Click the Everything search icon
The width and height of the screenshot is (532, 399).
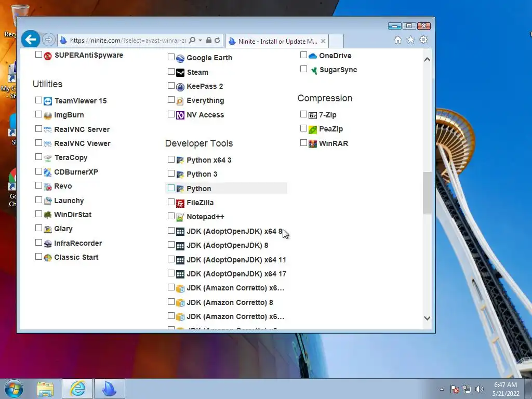[180, 101]
